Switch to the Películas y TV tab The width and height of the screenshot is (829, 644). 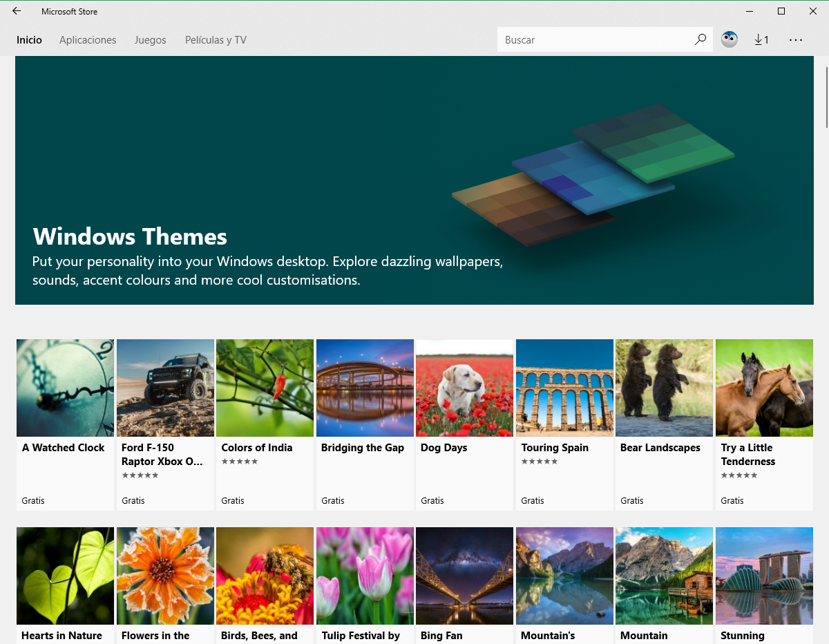(x=216, y=40)
